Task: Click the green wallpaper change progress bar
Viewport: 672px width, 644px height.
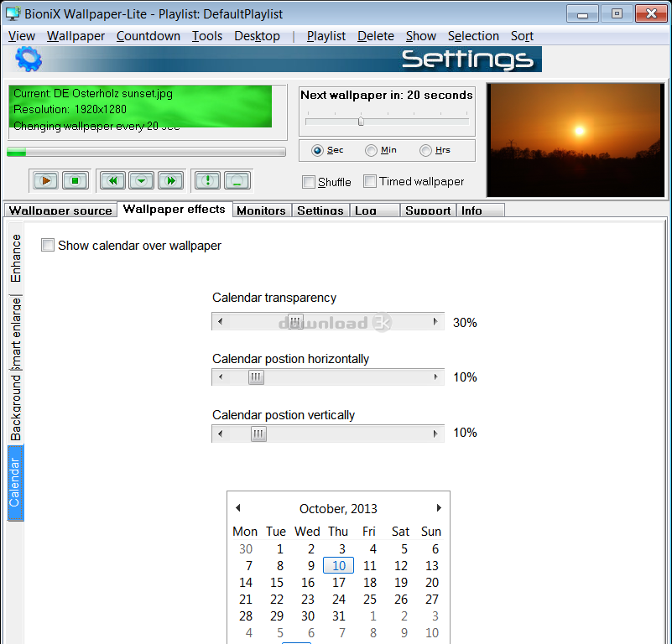Action: pos(146,152)
